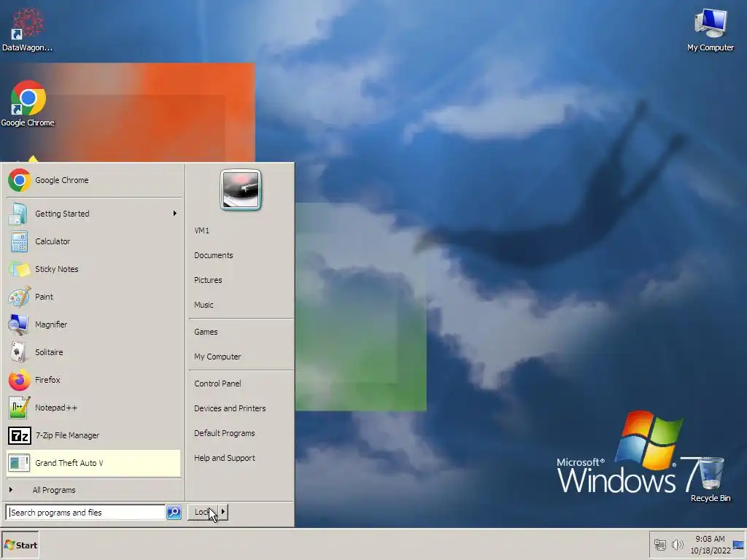Image resolution: width=747 pixels, height=560 pixels.
Task: Open Google Chrome icon in Start menu
Action: 19,181
